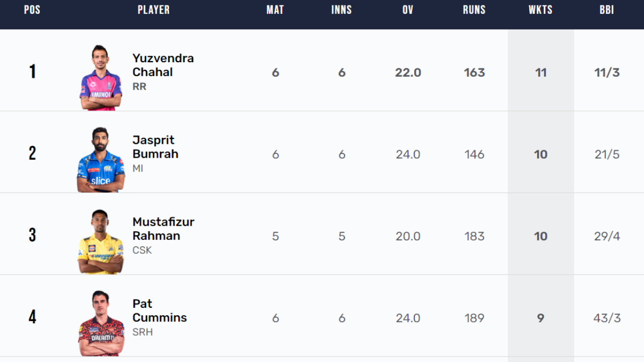Open Yuzvendra Chahal's player profile name
The height and width of the screenshot is (362, 644).
click(x=163, y=65)
